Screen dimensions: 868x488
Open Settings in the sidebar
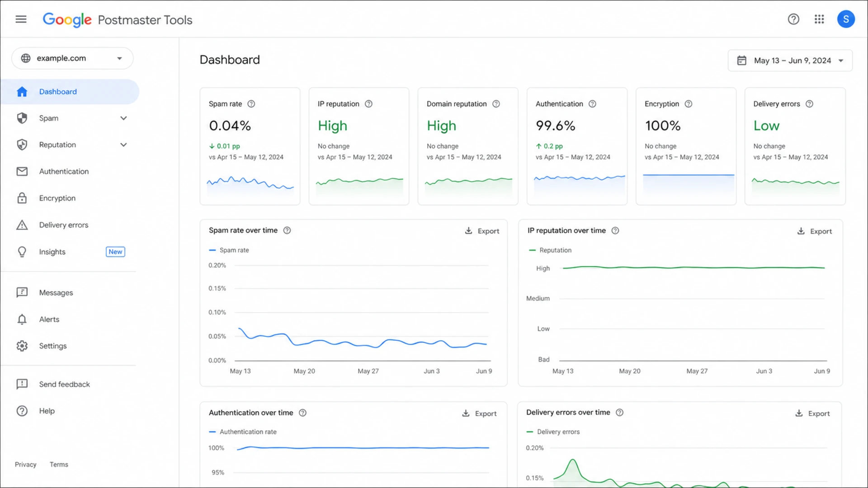pos(70,346)
